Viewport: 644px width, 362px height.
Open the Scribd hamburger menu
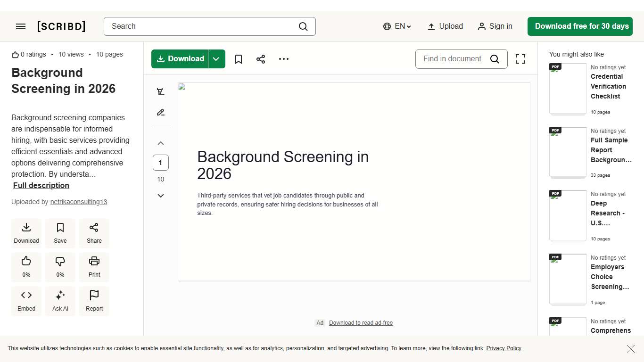click(21, 26)
